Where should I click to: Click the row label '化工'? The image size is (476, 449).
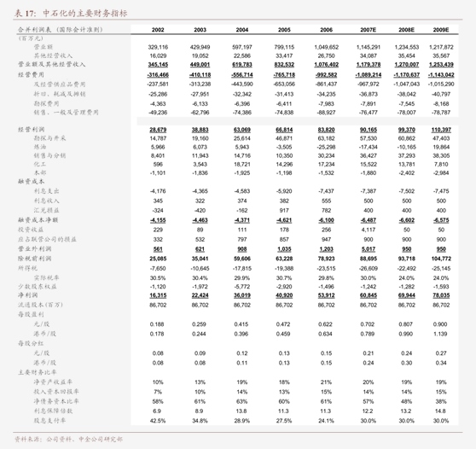point(40,165)
